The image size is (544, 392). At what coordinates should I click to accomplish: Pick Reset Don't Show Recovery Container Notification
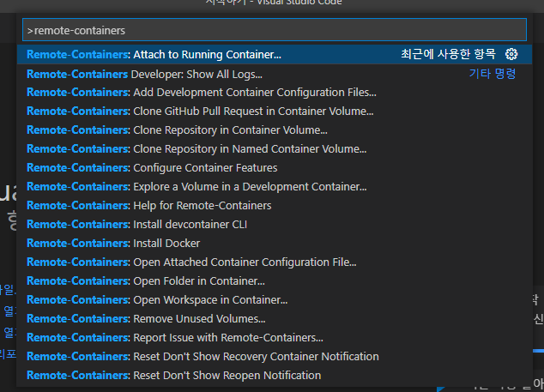click(275, 356)
